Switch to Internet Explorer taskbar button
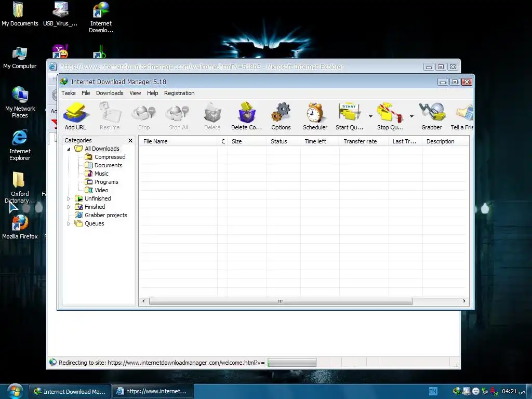The height and width of the screenshot is (399, 532). click(x=152, y=392)
